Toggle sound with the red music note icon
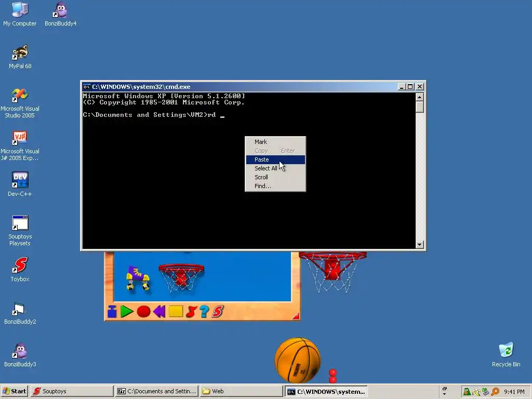This screenshot has width=532, height=399. click(191, 312)
